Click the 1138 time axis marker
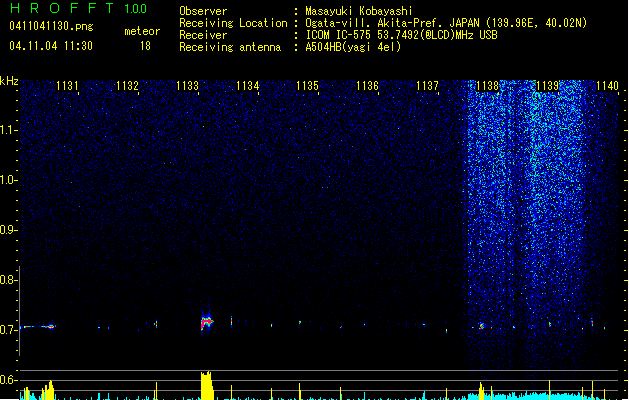Viewport: 629px width, 400px height. tap(487, 86)
